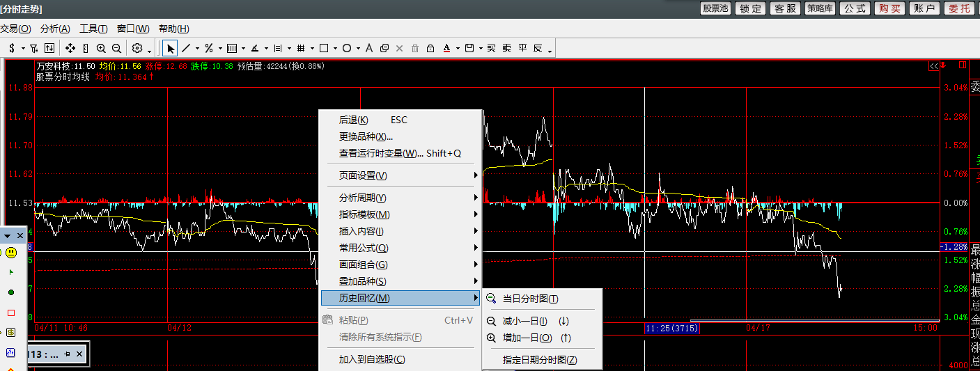The height and width of the screenshot is (371, 980).
Task: Click the red 购买 button
Action: point(890,8)
